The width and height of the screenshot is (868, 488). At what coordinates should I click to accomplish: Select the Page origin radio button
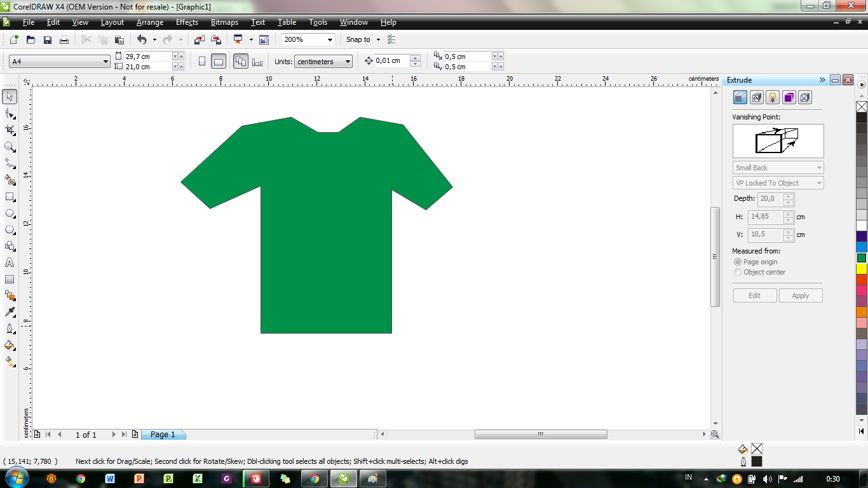738,262
